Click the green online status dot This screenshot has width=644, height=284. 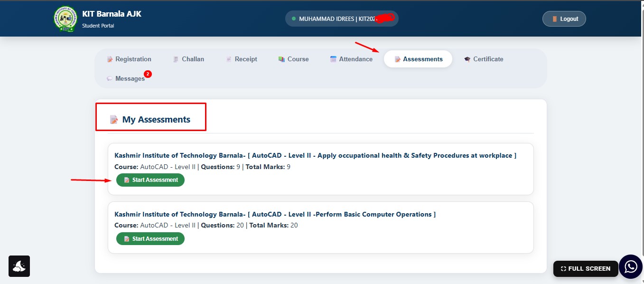tap(294, 19)
